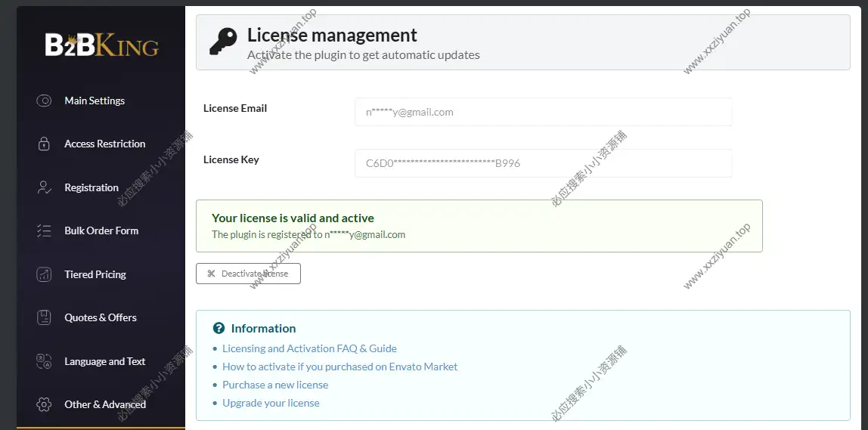
Task: Click the Quotes & Offers document icon
Action: tap(44, 317)
